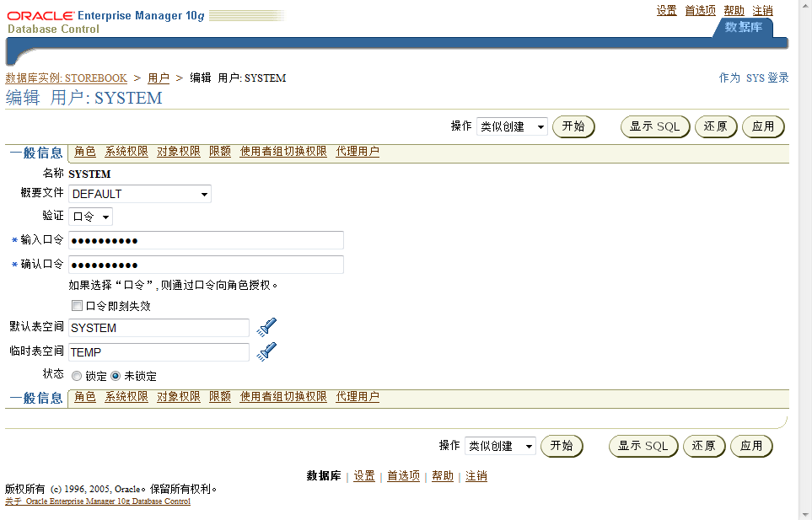Switch to top 限额 tab
The width and height of the screenshot is (812, 520).
tap(220, 152)
